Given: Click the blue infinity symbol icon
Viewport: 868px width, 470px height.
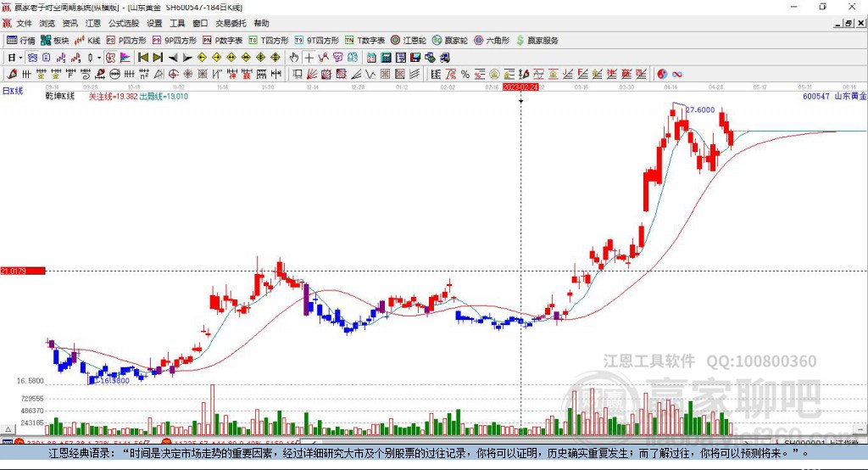Looking at the screenshot, I should point(676,75).
